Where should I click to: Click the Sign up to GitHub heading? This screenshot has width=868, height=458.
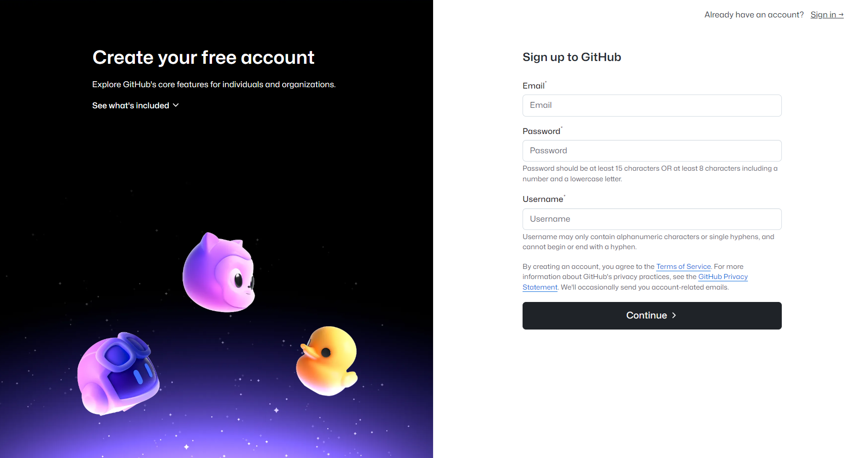pos(572,57)
